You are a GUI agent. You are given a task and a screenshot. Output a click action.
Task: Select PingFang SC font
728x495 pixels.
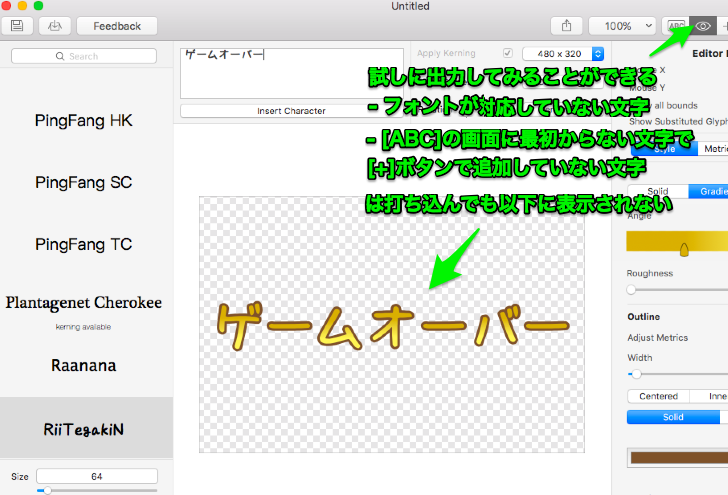tap(84, 182)
